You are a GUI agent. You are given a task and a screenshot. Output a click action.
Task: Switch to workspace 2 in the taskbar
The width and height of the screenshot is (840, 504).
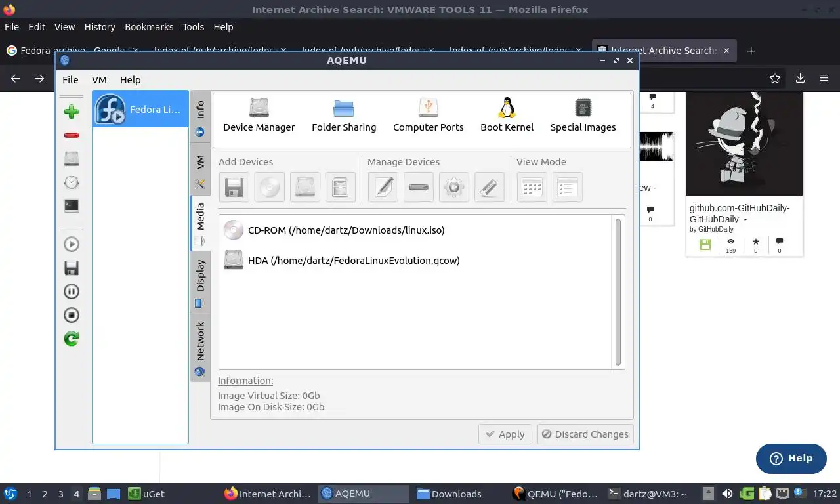coord(45,494)
